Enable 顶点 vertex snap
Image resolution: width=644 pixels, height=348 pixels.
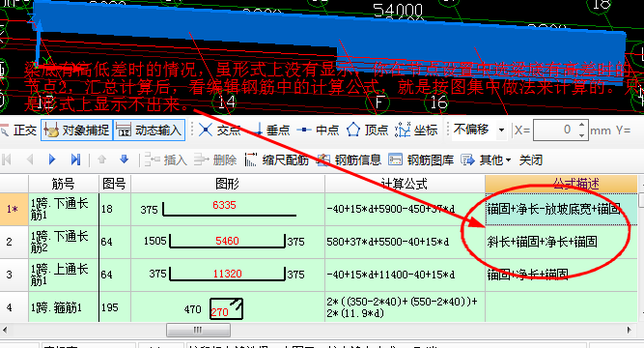(x=368, y=130)
